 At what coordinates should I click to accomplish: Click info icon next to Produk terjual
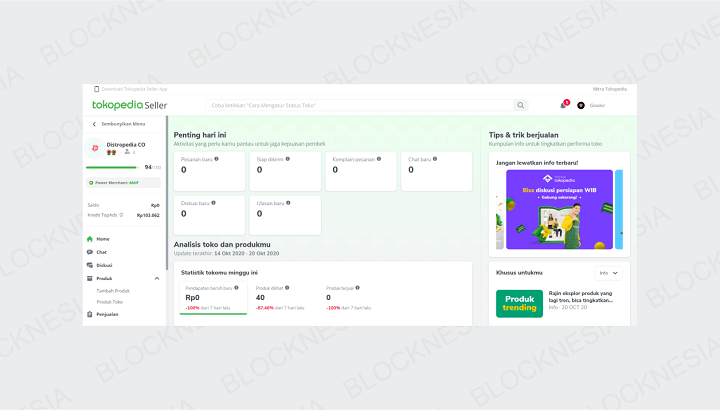point(358,288)
